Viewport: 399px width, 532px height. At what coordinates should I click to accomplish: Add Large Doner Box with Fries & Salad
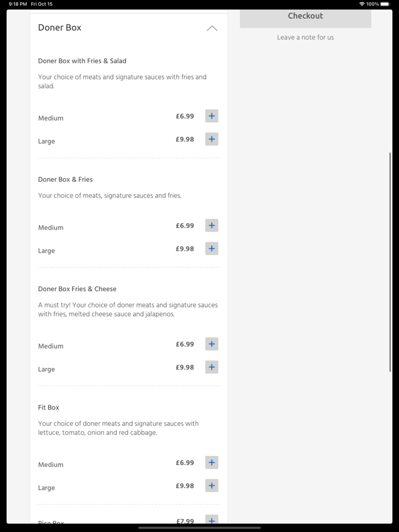[211, 139]
